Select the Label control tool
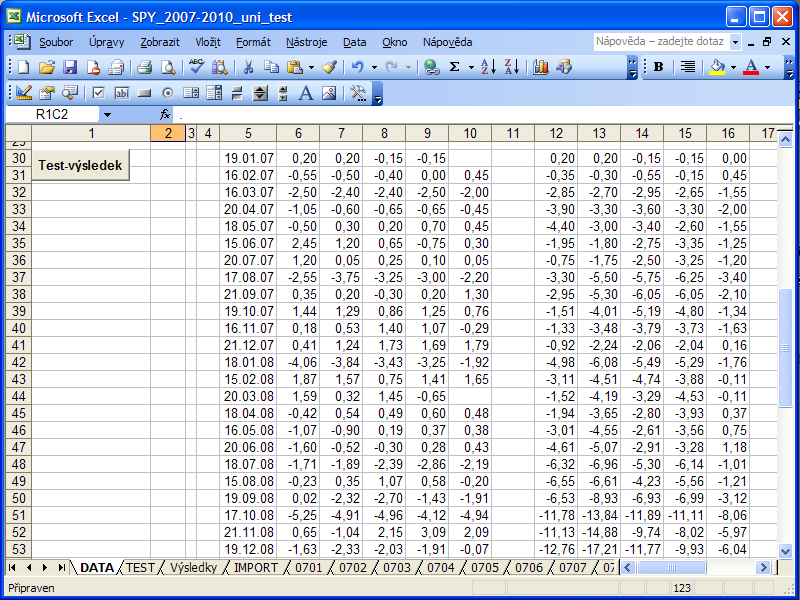Viewport: 800px width, 600px height. tap(306, 93)
